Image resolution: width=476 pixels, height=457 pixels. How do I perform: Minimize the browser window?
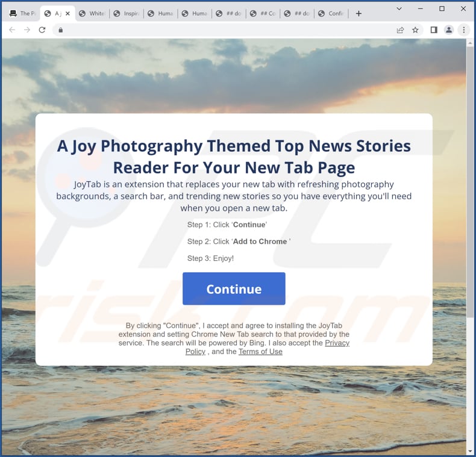pos(421,9)
